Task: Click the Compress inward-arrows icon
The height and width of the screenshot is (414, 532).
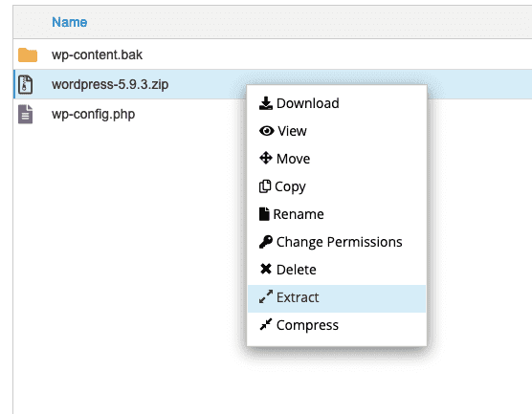Action: coord(266,324)
